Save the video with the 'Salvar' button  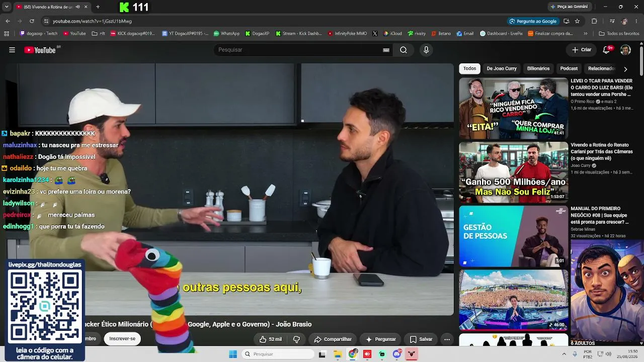click(x=421, y=339)
